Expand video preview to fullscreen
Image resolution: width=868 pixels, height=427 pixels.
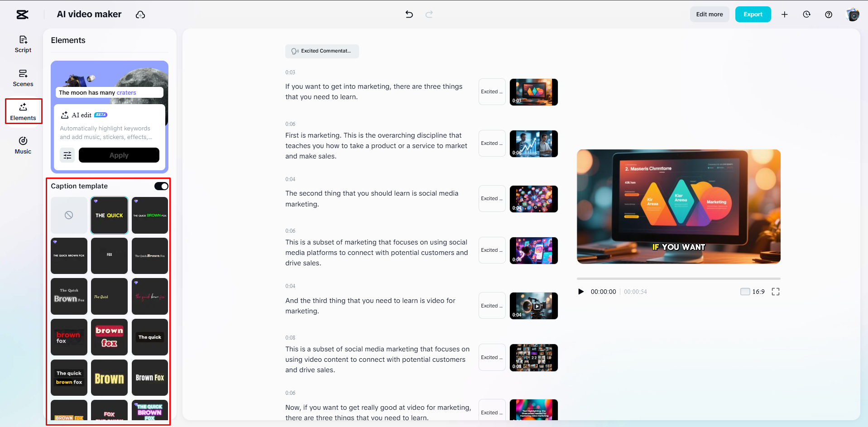coord(775,292)
